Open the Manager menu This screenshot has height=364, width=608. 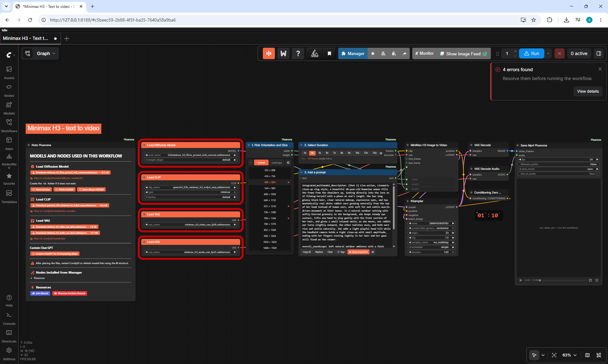tap(353, 53)
